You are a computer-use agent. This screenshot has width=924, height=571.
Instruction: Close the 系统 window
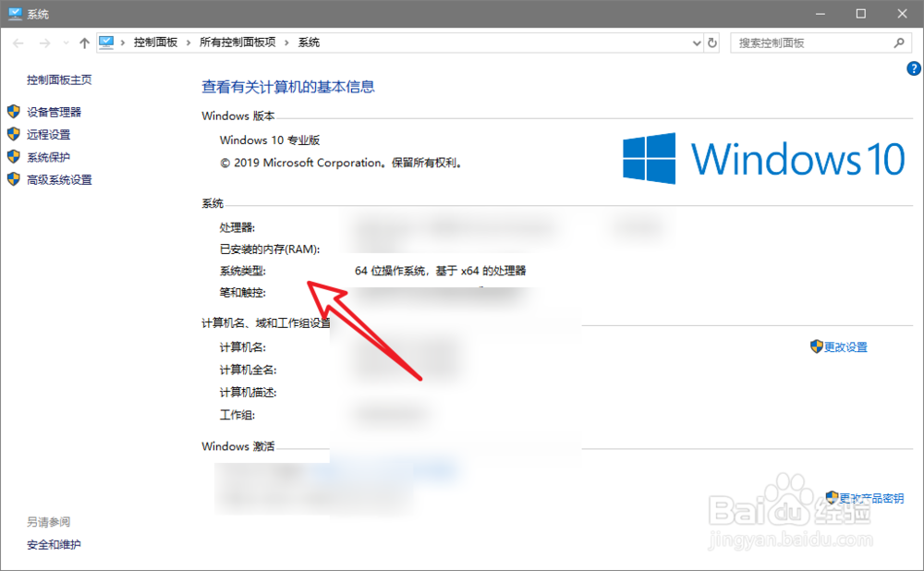tap(902, 14)
